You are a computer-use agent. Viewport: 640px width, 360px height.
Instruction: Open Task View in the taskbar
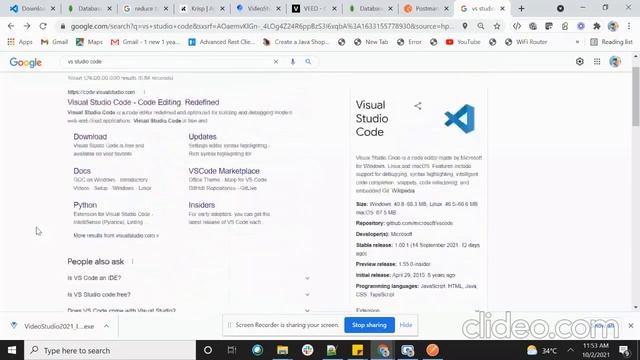pyautogui.click(x=232, y=350)
